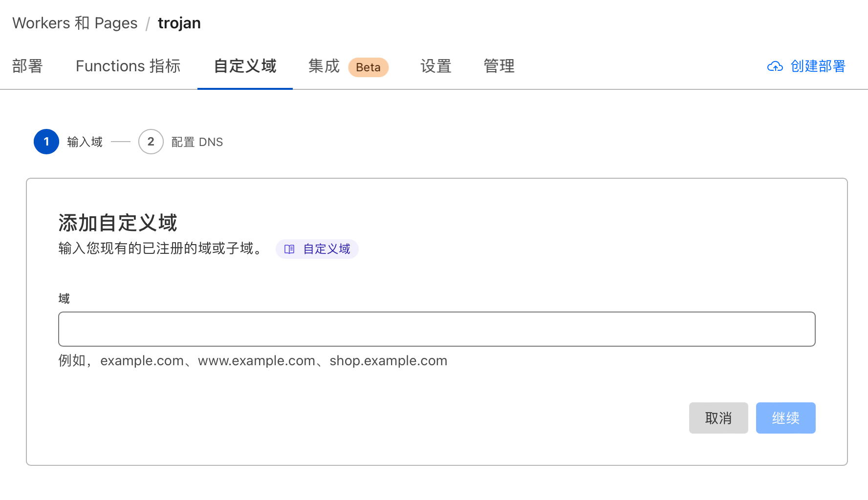This screenshot has width=868, height=500.
Task: Focus the 域 text input field
Action: click(x=436, y=329)
